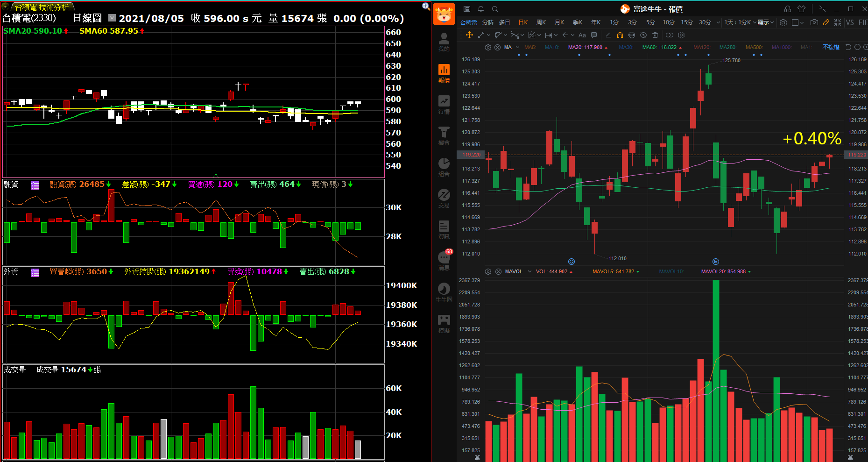
Task: Open 模擬 paper trading in sidebar
Action: [444, 324]
